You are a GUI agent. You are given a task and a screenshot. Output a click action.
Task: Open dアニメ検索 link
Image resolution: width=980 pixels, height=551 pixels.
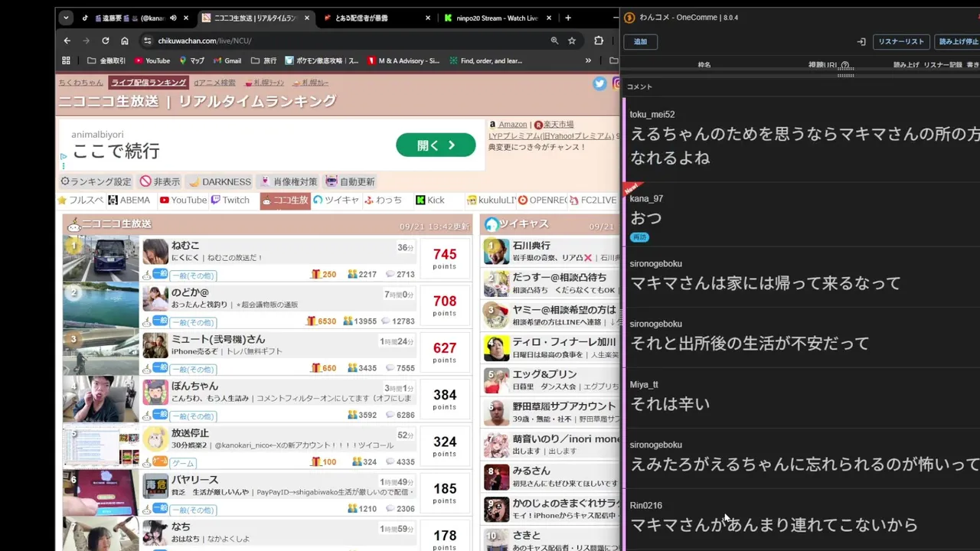214,83
